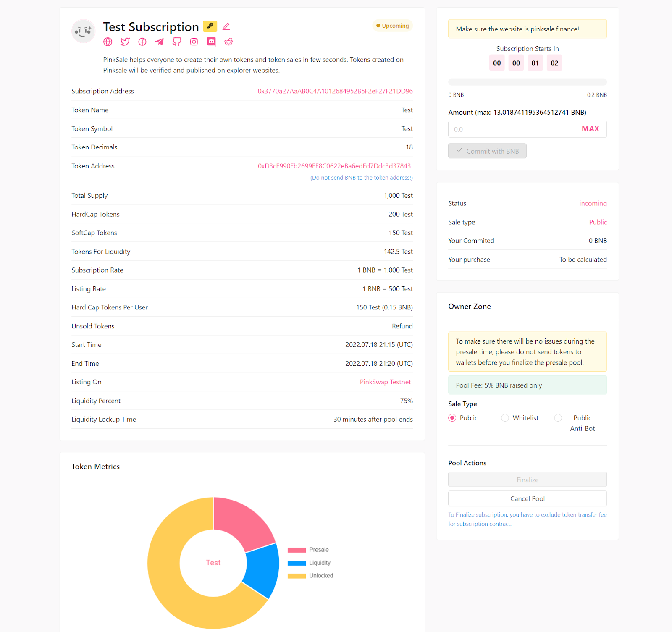Click the 'Do not send BNB' warning note

[x=362, y=178]
